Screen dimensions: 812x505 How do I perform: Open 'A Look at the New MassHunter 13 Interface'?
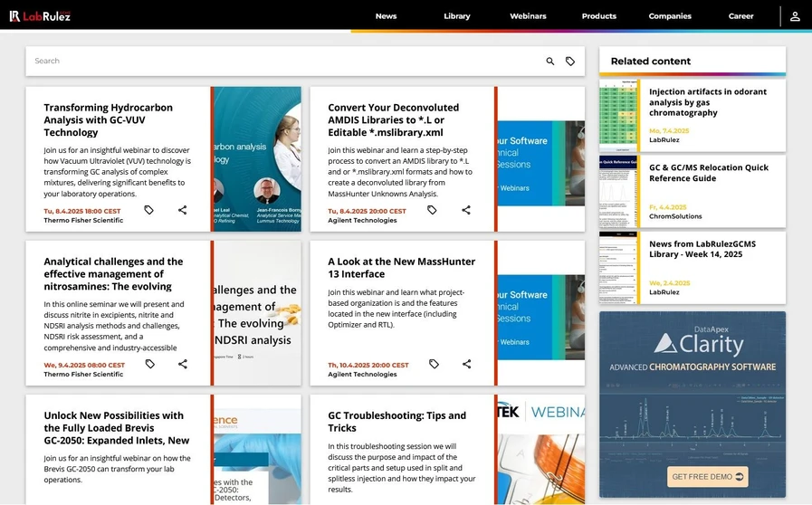point(401,267)
